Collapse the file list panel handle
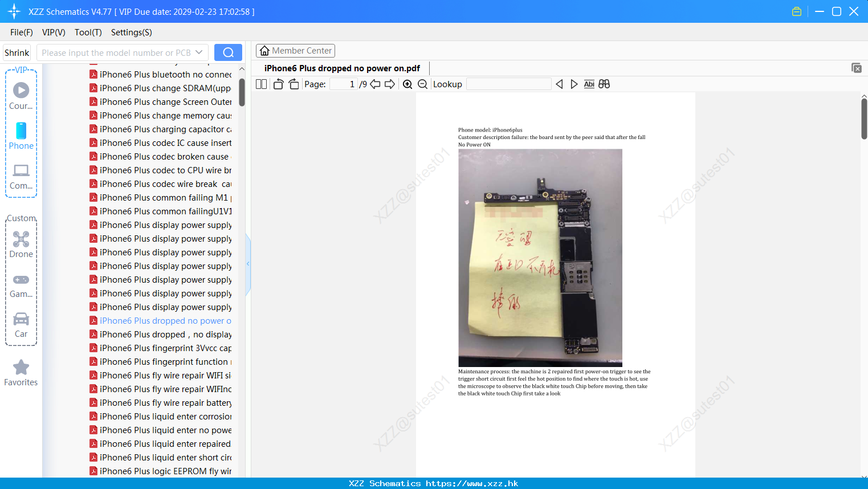The width and height of the screenshot is (868, 489). [x=248, y=264]
